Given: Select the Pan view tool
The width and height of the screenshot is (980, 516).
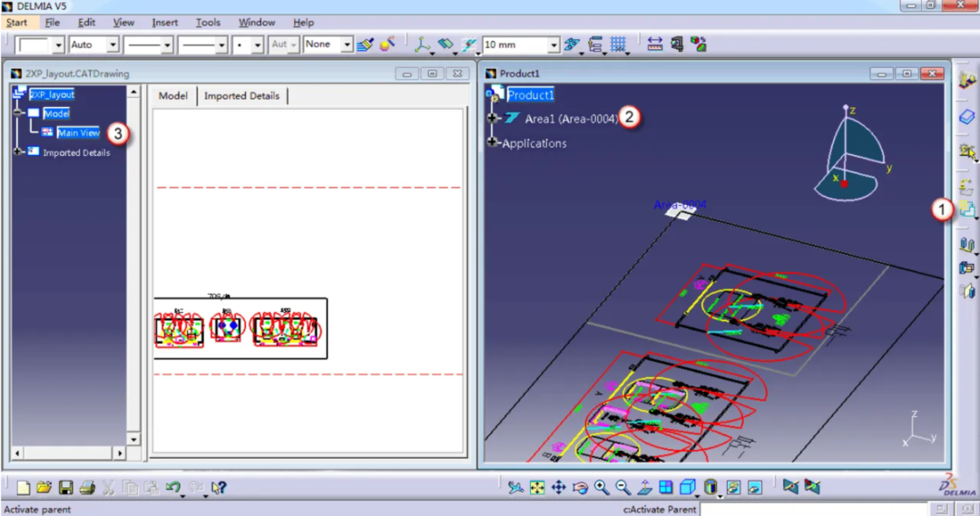Looking at the screenshot, I should [x=558, y=487].
